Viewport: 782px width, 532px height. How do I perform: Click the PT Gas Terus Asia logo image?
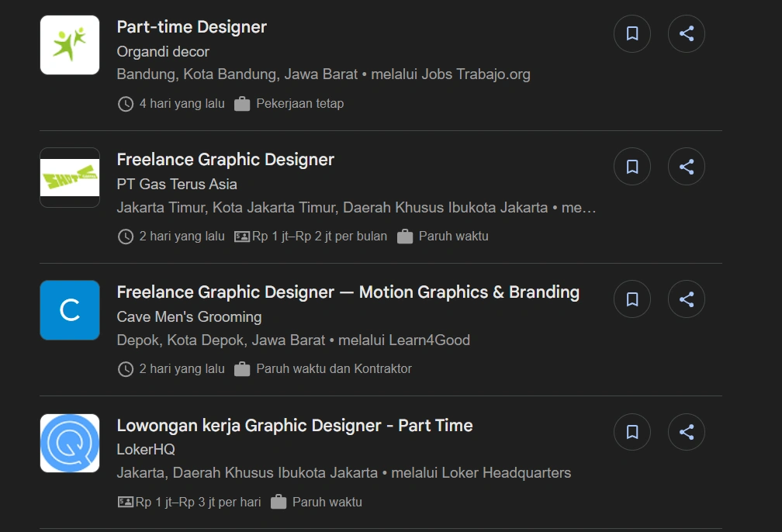pos(69,178)
